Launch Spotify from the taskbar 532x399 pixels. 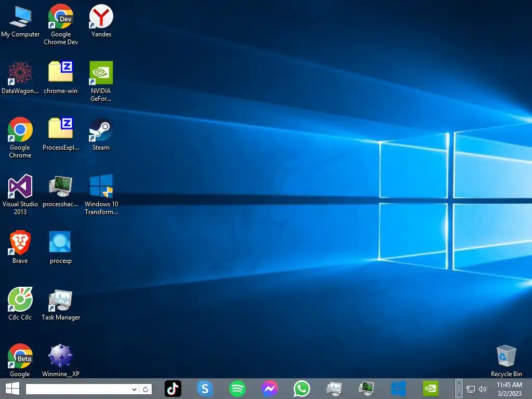237,389
